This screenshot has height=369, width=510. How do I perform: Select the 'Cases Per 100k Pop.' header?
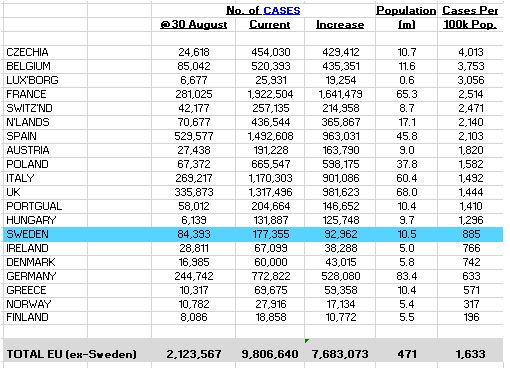[470, 17]
